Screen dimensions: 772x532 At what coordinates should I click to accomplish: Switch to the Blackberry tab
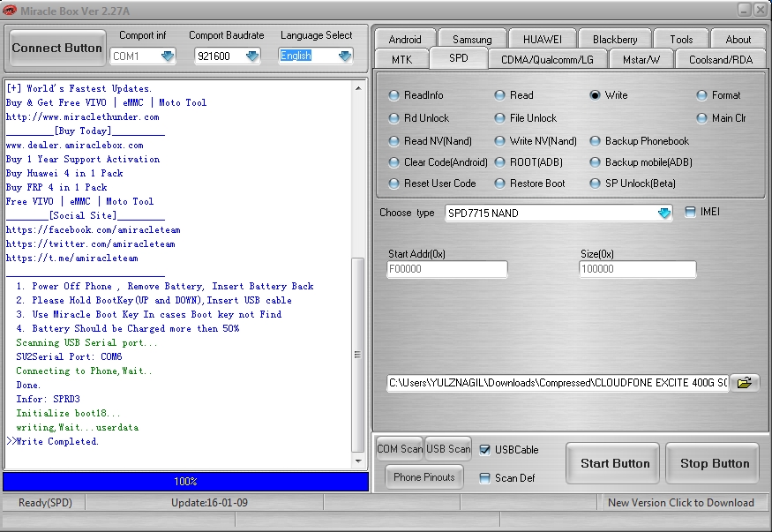coord(615,40)
